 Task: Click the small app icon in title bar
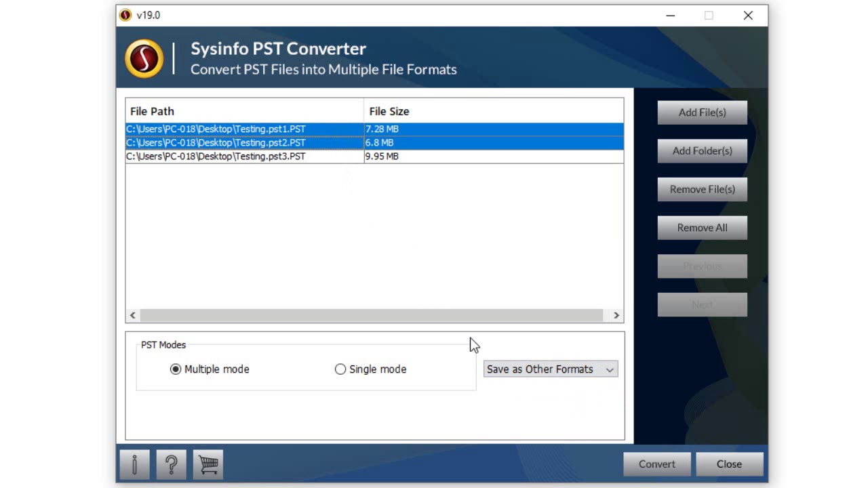coord(125,15)
